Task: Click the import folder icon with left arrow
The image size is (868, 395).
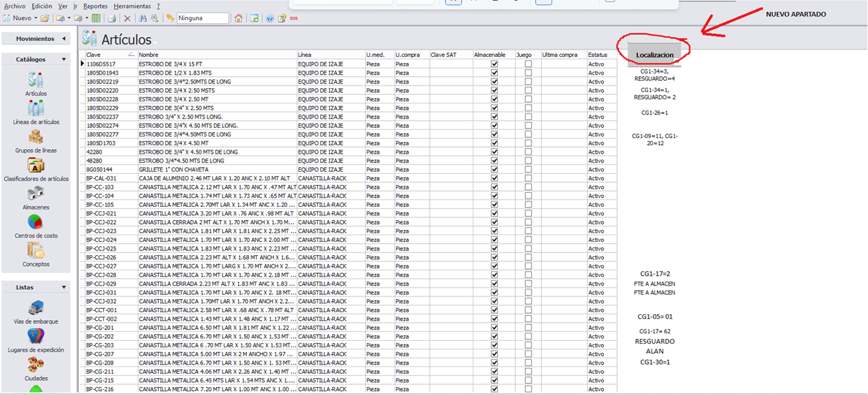Action: [60, 18]
